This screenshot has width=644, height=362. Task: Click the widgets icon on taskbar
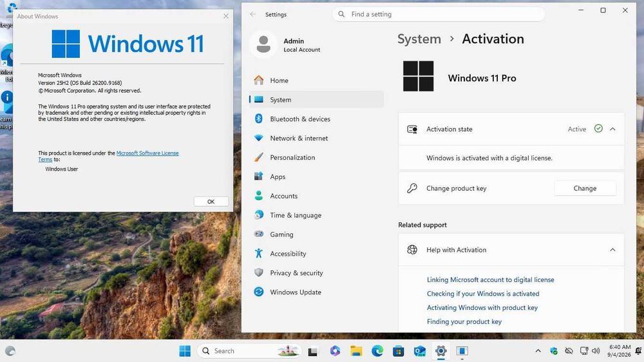[10, 351]
